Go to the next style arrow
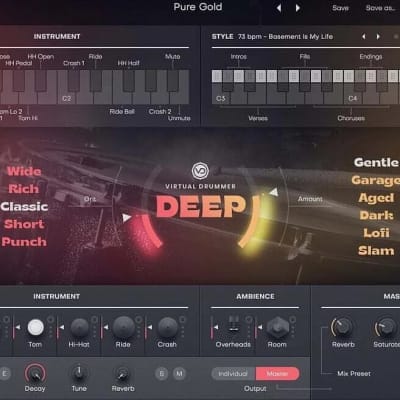Image resolution: width=400 pixels, height=400 pixels. 378,36
